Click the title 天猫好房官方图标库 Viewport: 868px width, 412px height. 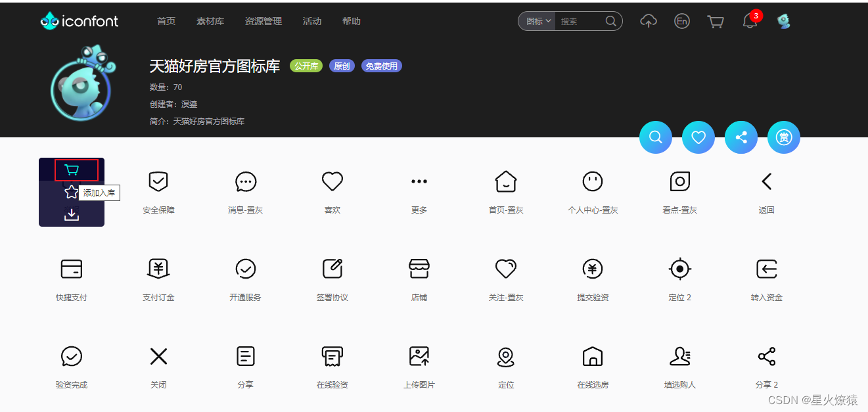215,66
